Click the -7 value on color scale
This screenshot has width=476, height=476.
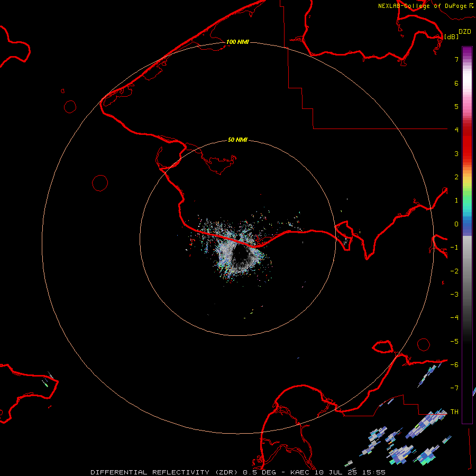(454, 388)
